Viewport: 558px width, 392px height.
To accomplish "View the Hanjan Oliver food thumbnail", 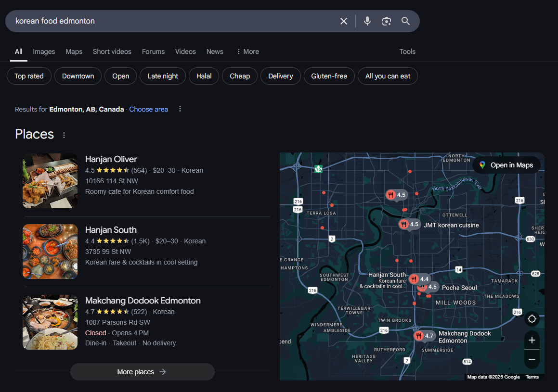I will pos(50,181).
